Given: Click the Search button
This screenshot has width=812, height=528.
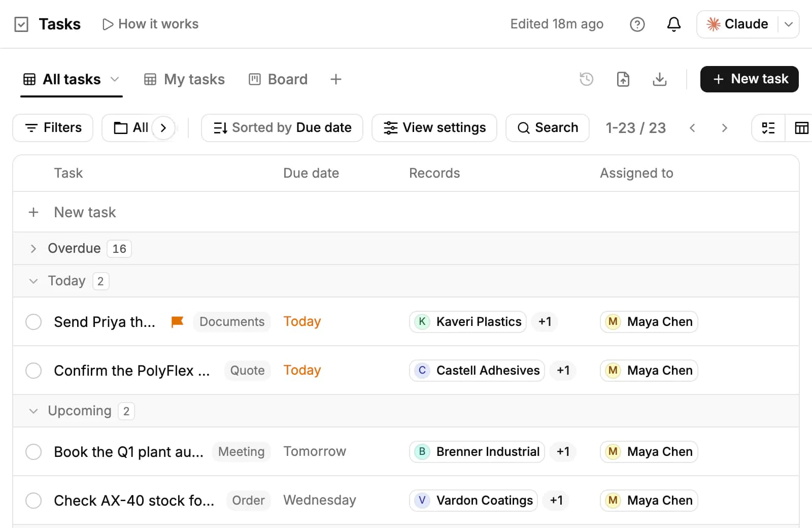Looking at the screenshot, I should 548,128.
